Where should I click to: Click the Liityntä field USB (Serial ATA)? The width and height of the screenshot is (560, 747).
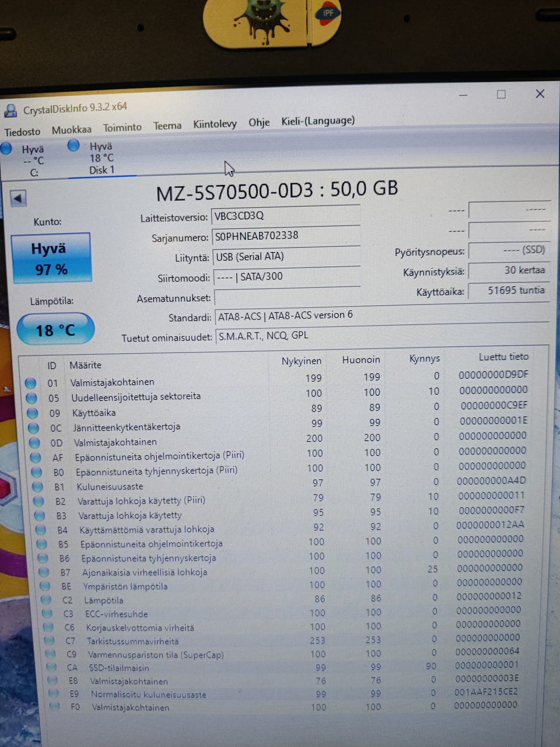coord(286,257)
